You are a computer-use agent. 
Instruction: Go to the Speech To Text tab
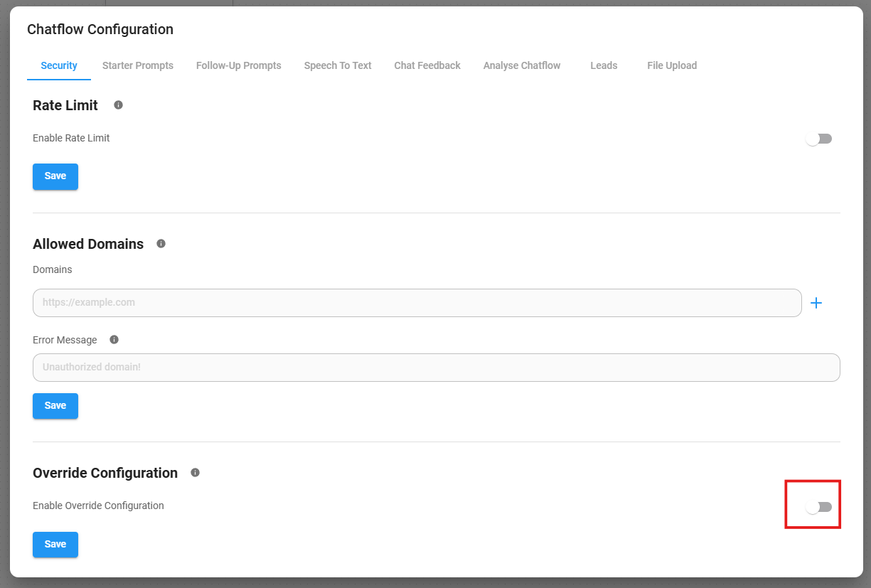[x=338, y=65]
